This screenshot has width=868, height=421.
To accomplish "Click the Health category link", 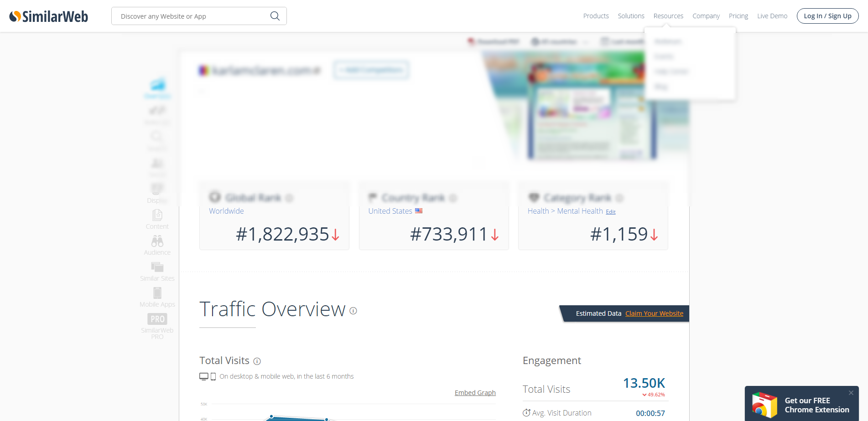I will [x=538, y=211].
